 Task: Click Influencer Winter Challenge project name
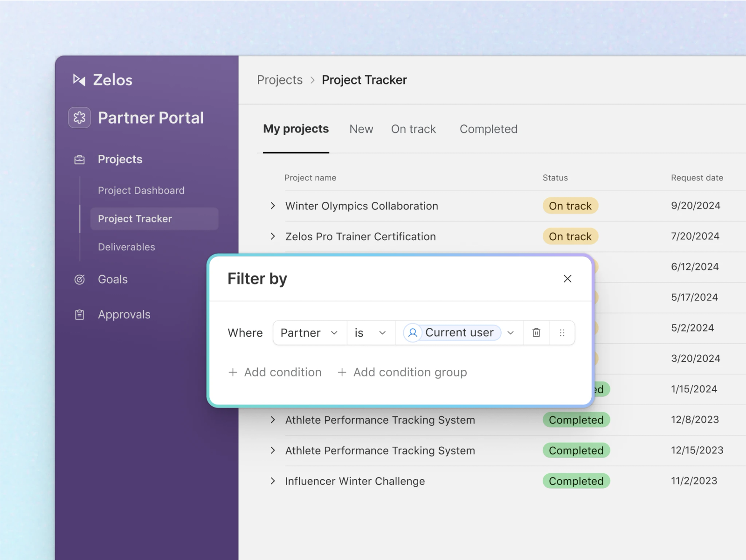pos(355,481)
